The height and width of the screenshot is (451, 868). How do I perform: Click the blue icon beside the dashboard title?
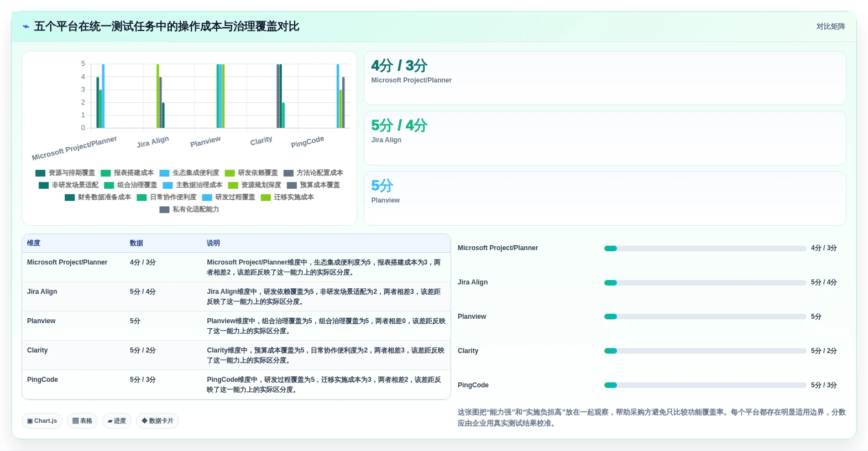(x=26, y=27)
